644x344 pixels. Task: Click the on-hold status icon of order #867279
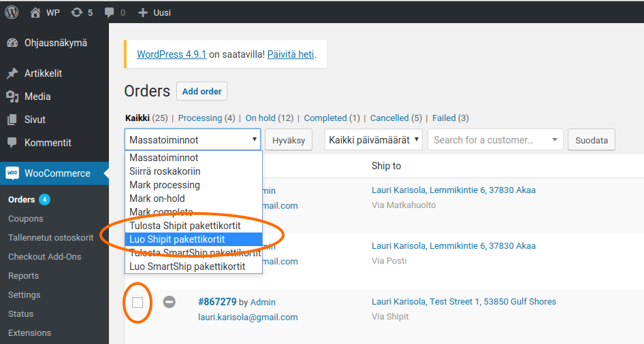[x=170, y=302]
